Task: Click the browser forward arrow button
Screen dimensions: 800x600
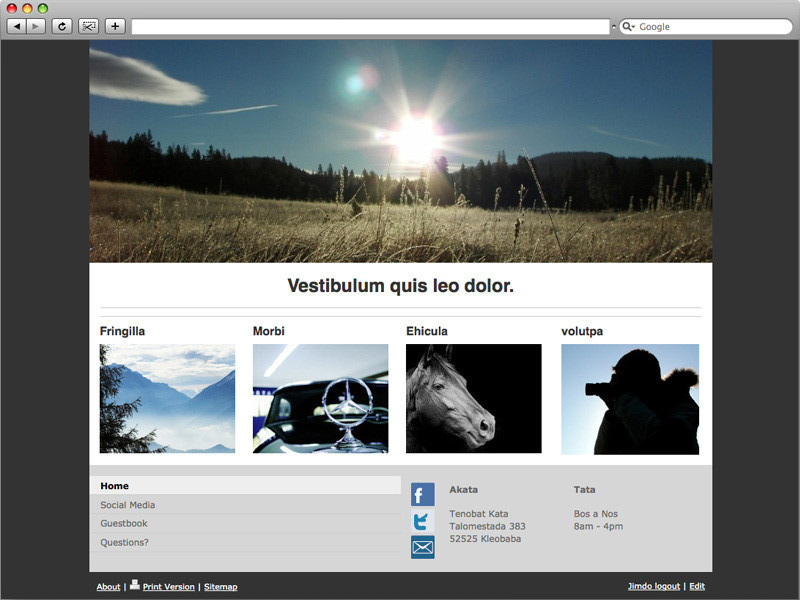Action: click(36, 27)
